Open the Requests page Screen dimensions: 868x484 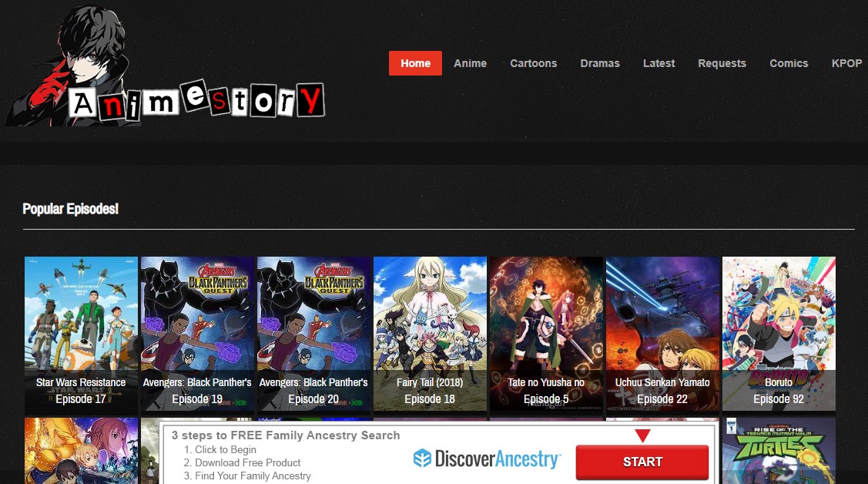(x=722, y=63)
